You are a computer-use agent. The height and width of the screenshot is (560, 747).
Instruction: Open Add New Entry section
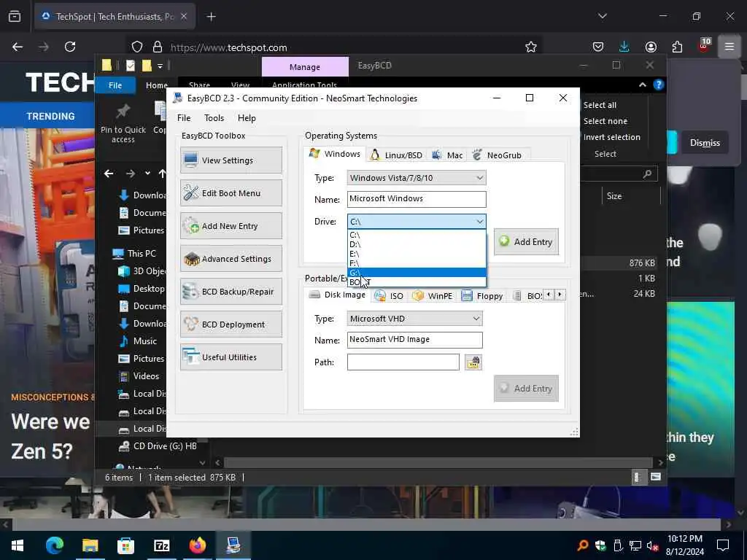tap(231, 226)
